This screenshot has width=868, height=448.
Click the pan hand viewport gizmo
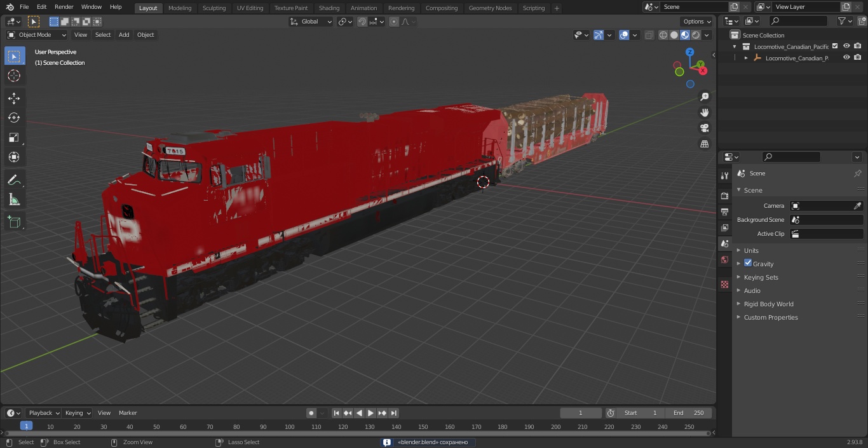click(705, 112)
